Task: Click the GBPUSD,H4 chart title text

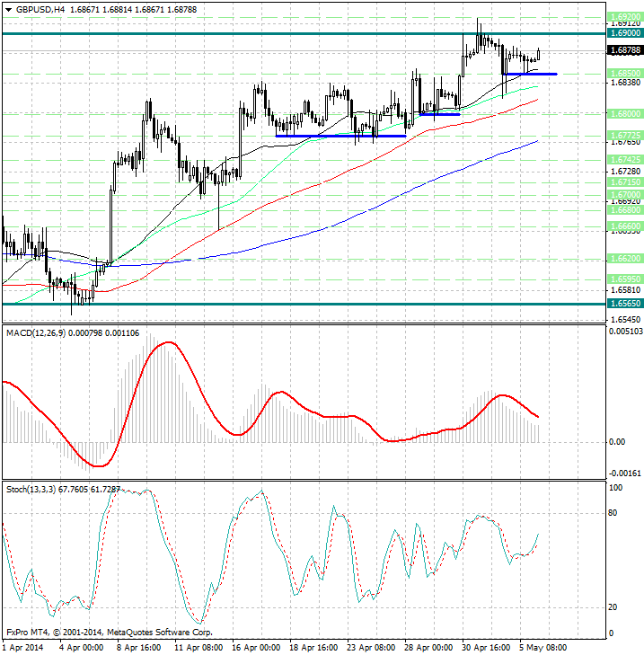Action: pos(39,9)
